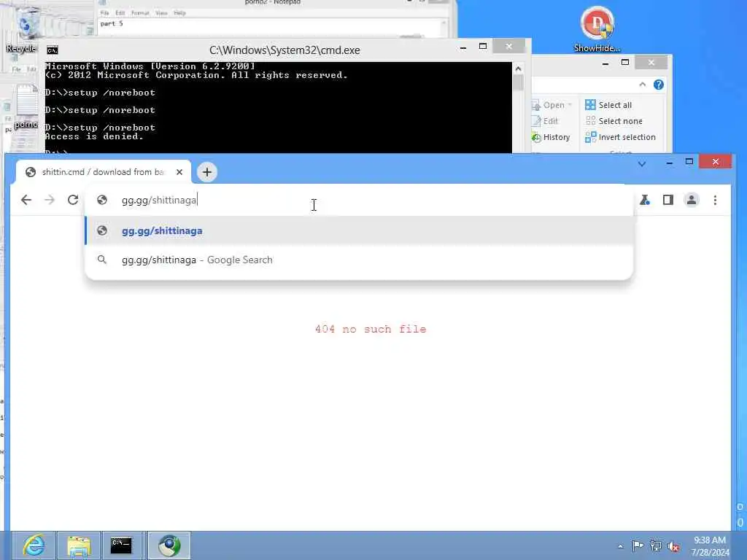Switch to Command Prompt in the taskbar

[122, 545]
